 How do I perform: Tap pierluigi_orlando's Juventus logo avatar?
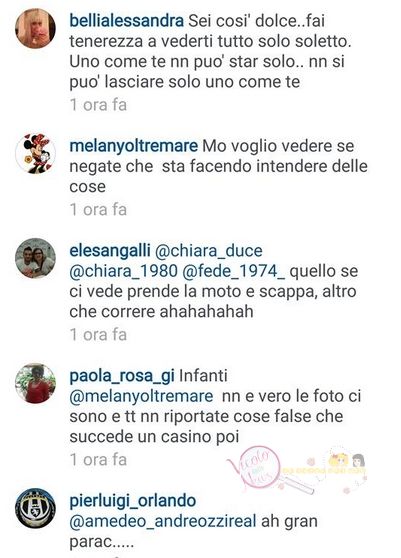(35, 508)
